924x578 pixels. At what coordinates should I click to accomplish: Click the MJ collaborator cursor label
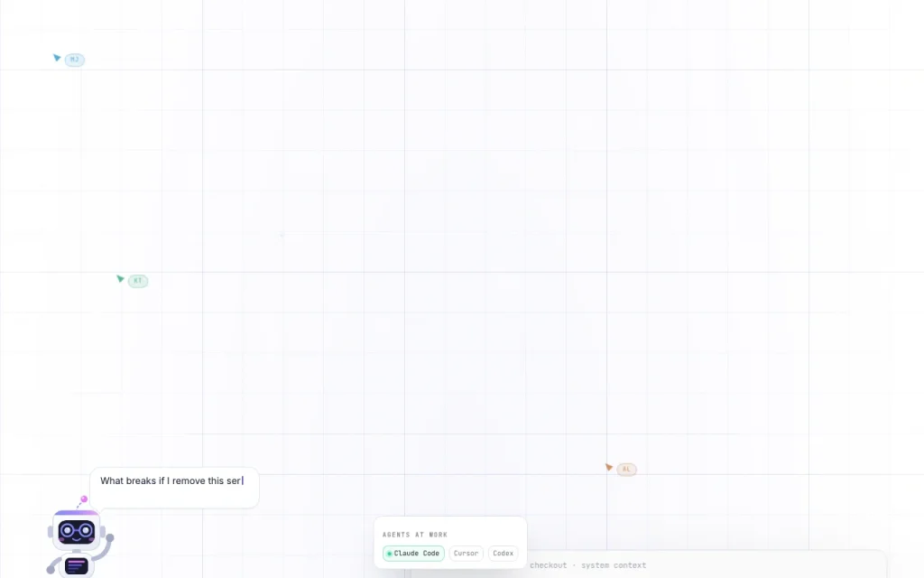(x=74, y=60)
